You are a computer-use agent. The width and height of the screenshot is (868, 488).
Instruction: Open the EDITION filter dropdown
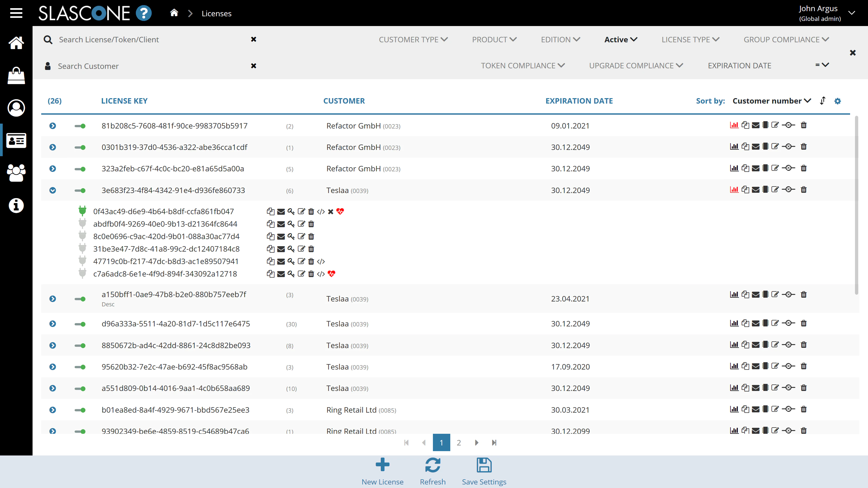pyautogui.click(x=560, y=39)
